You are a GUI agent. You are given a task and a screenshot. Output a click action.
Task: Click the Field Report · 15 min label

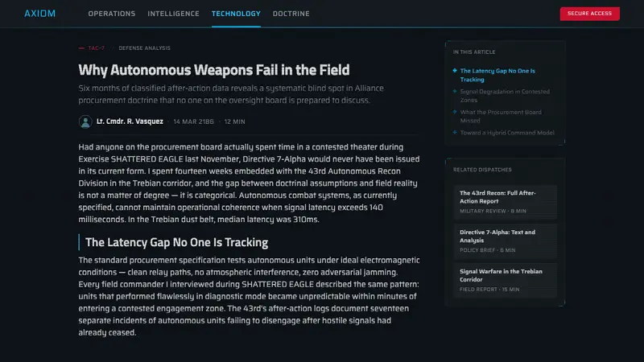coord(489,290)
